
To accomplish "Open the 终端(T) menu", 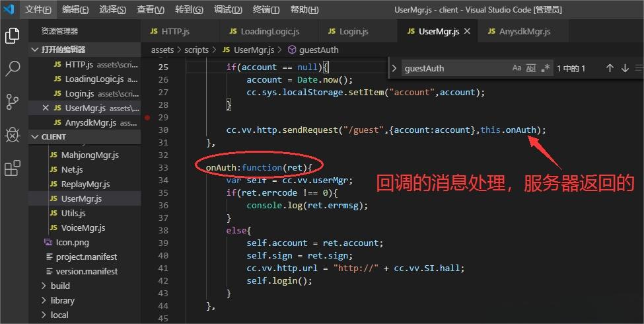I will coord(266,10).
